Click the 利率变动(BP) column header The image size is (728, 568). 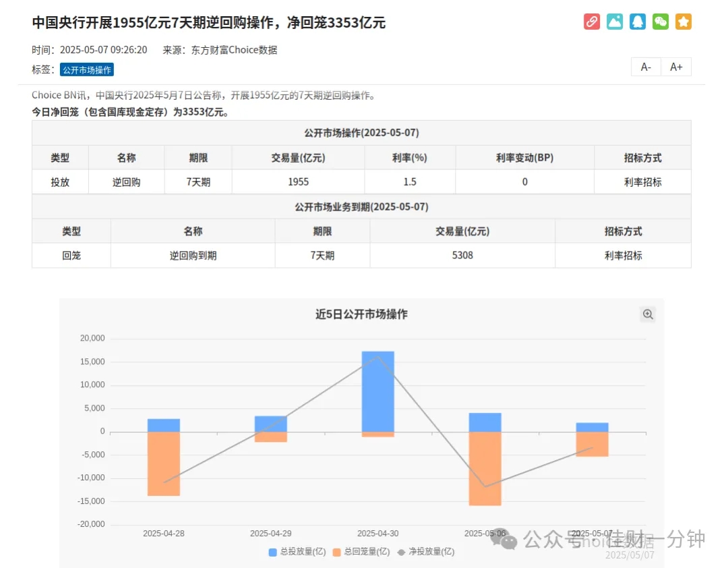[524, 158]
